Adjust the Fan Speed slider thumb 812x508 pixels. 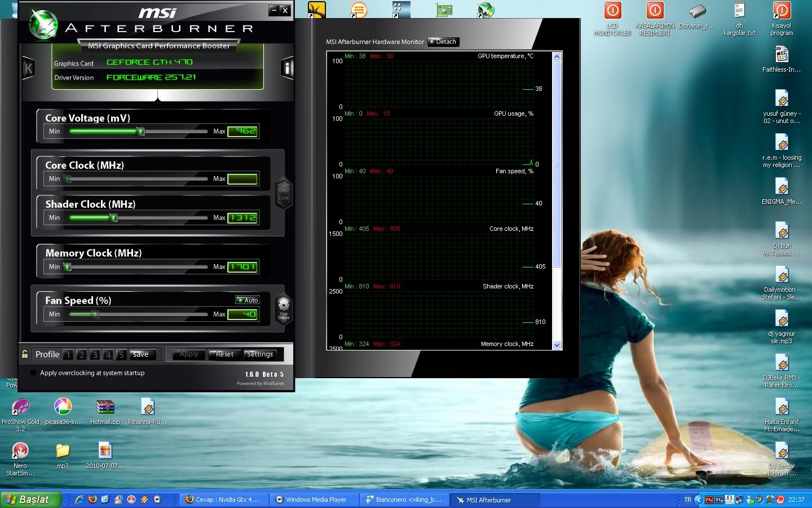(x=95, y=314)
